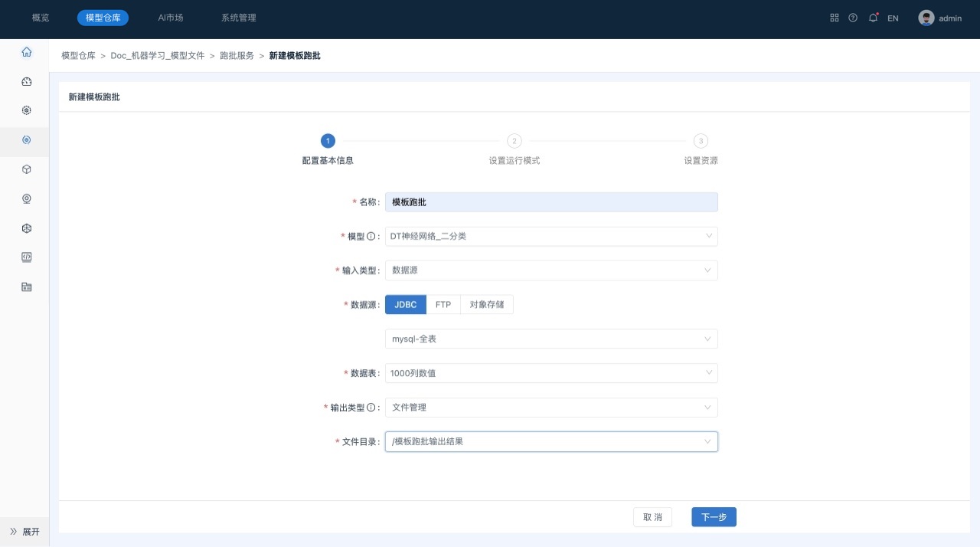This screenshot has width=980, height=547.
Task: Switch data source type to FTP
Action: [x=443, y=305]
